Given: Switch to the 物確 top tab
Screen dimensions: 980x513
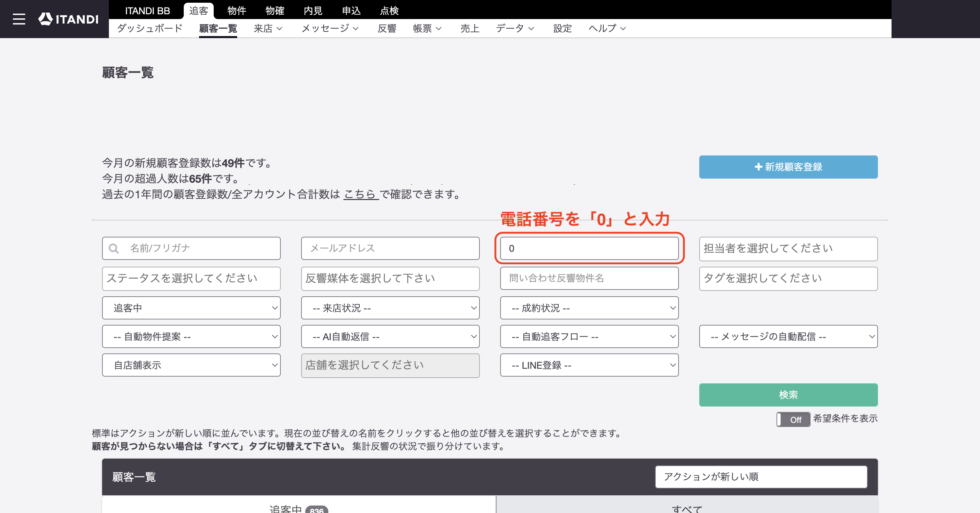Looking at the screenshot, I should 275,11.
